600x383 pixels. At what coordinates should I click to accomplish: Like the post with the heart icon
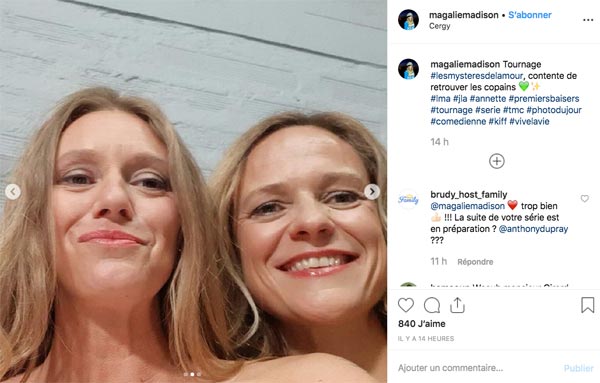406,305
